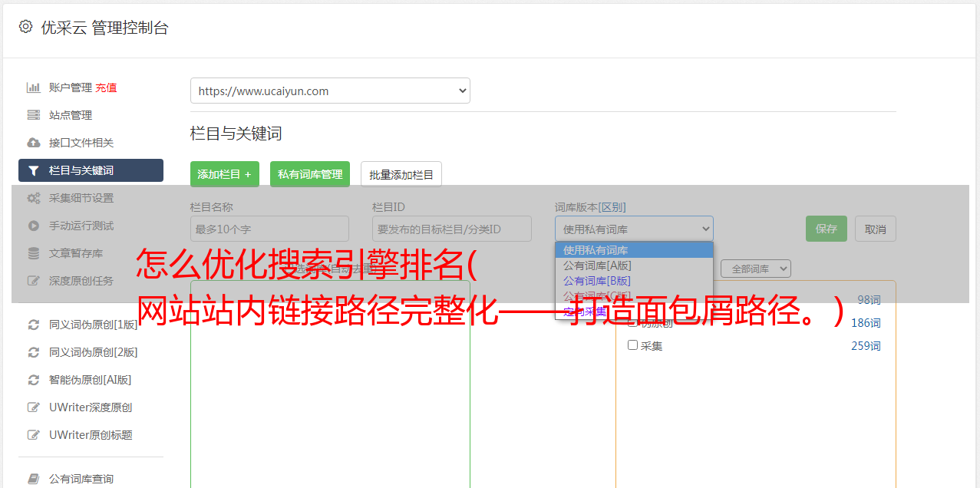Viewport: 980px width, 488px height.
Task: Choose 公有词库[A版] in the open list
Action: (x=634, y=265)
